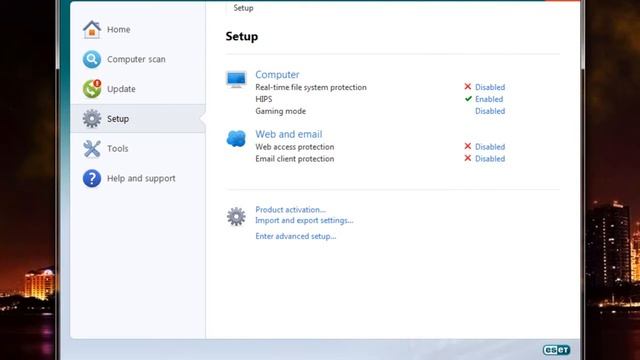The width and height of the screenshot is (640, 360).
Task: Toggle Real-time file system protection Disabled link
Action: point(490,87)
